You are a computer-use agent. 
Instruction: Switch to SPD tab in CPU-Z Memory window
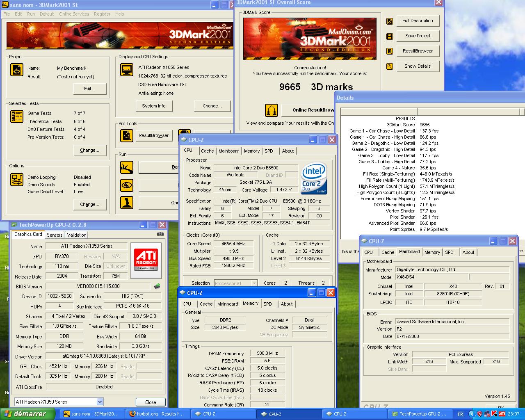(268, 304)
